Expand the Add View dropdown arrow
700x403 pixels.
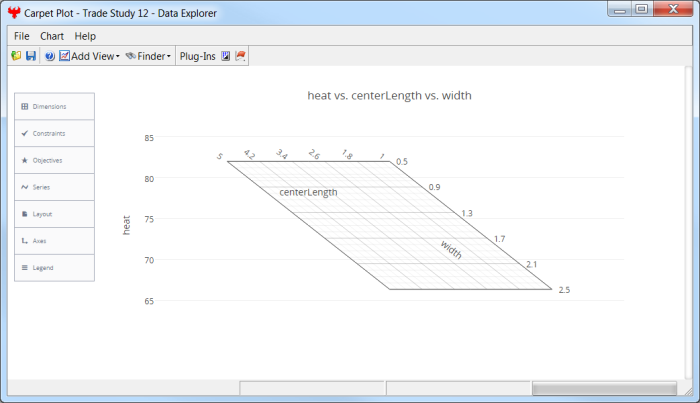point(118,57)
